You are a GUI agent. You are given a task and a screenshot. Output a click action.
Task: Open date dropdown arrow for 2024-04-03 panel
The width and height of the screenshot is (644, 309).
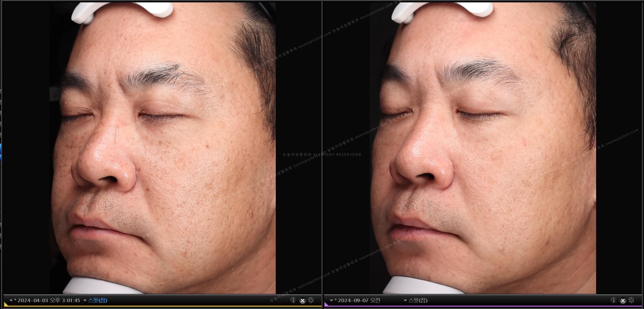click(11, 300)
